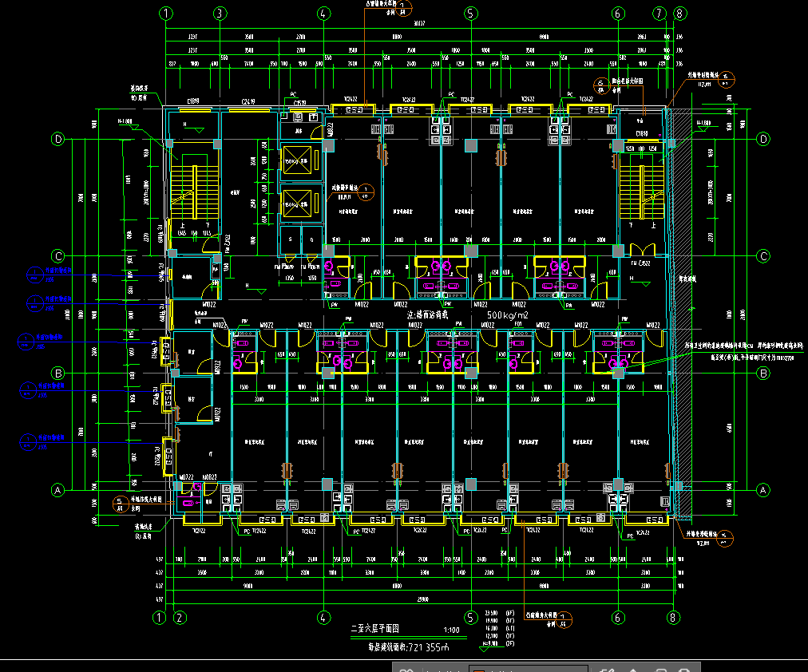
Task: Select the upper elevator shaft symbol
Action: pyautogui.click(x=299, y=160)
